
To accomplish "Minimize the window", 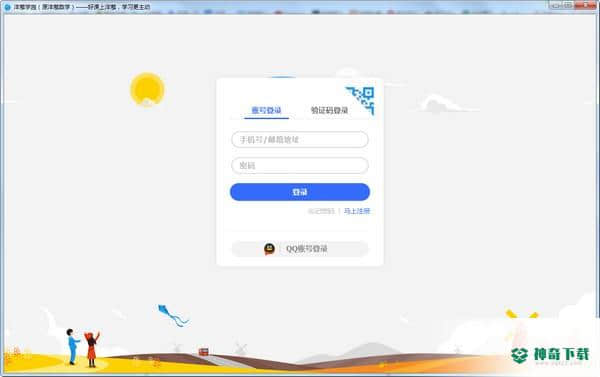I will pyautogui.click(x=557, y=5).
